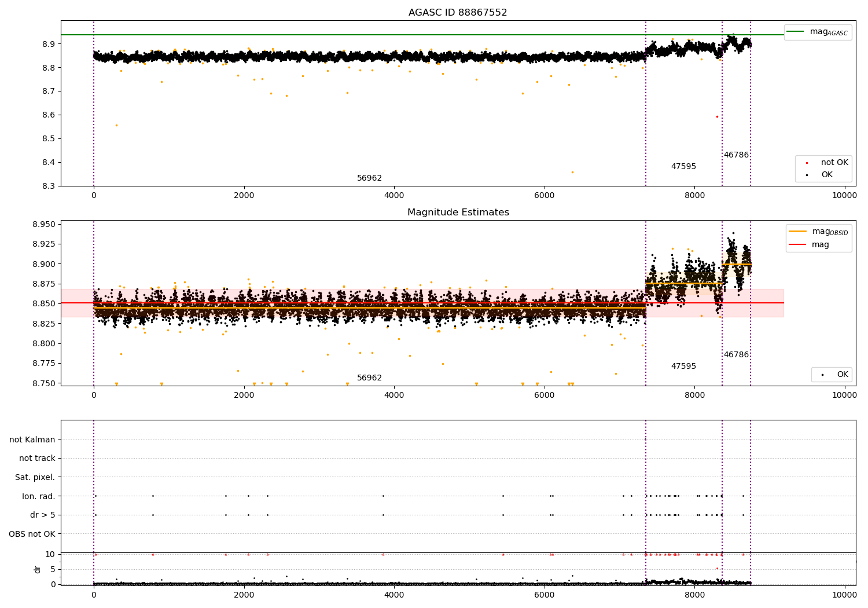The width and height of the screenshot is (868, 608).
Task: Click the 8.6 tick on top panel y-axis
Action: 49,115
